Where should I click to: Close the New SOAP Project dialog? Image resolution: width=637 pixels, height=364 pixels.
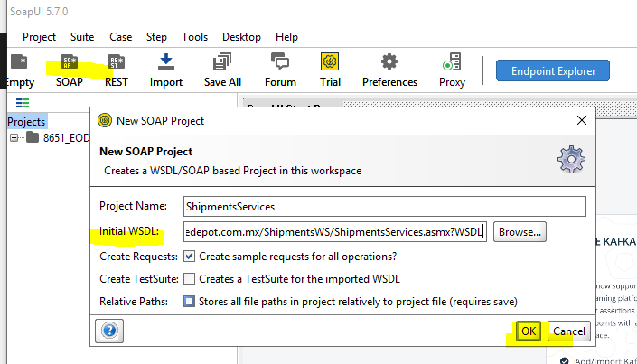[582, 120]
